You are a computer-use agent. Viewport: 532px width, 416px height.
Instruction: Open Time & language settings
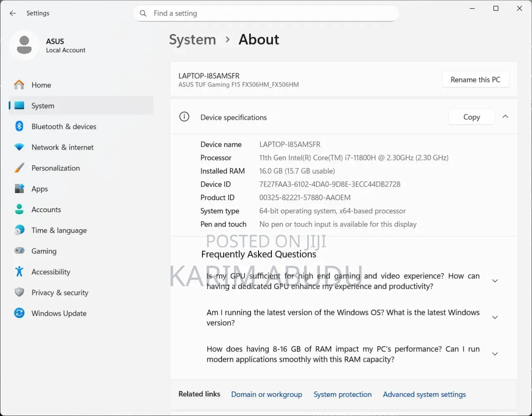pyautogui.click(x=81, y=230)
